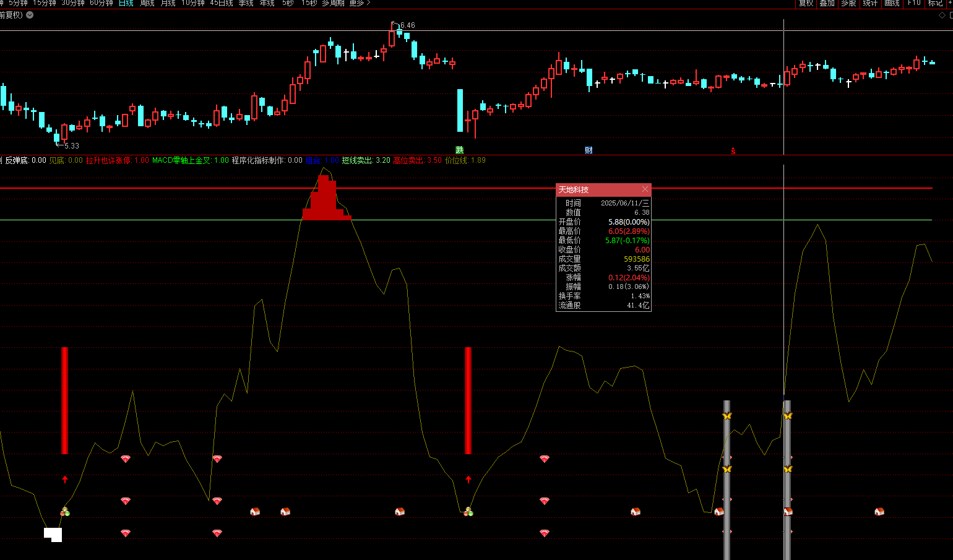The width and height of the screenshot is (953, 560).
Task: Switch to 周线 weekly period tab
Action: coord(147,3)
